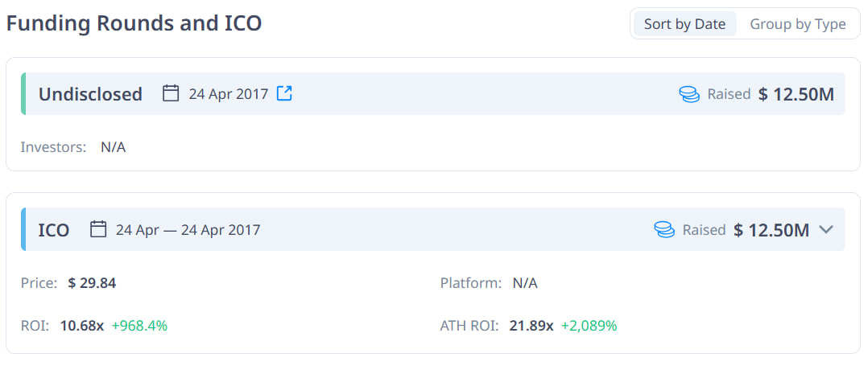The width and height of the screenshot is (868, 370).
Task: Click the ATH ROI percentage +2,089%
Action: click(x=588, y=326)
